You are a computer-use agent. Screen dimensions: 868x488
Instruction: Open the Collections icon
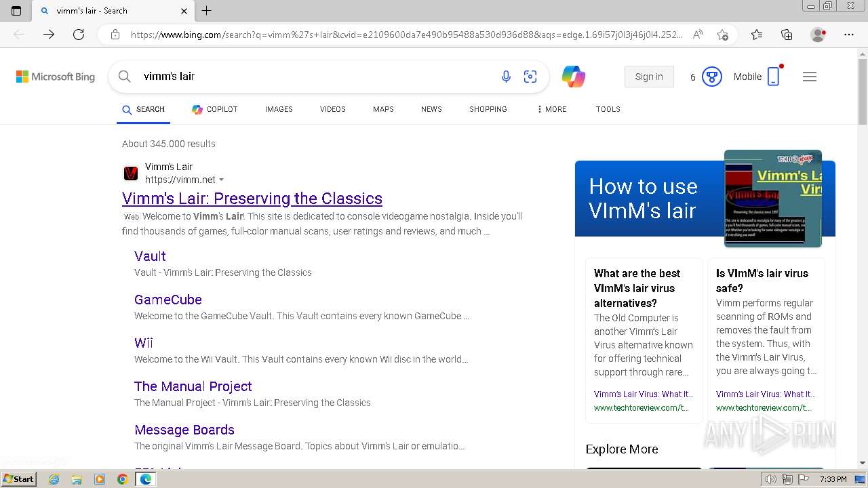(x=787, y=35)
